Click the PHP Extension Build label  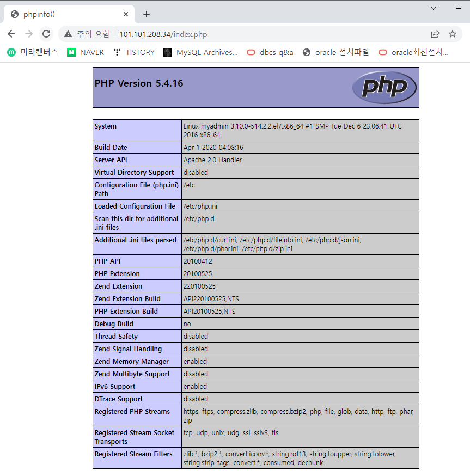click(x=126, y=312)
